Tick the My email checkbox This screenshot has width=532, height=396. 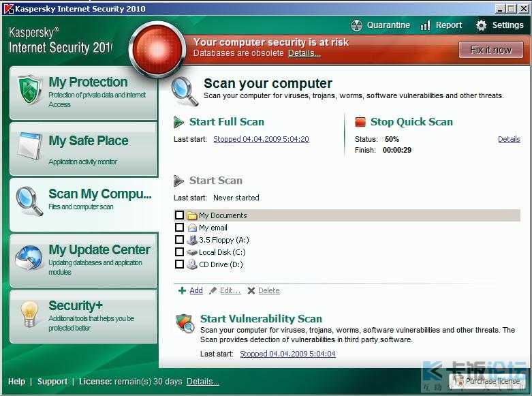pos(179,227)
